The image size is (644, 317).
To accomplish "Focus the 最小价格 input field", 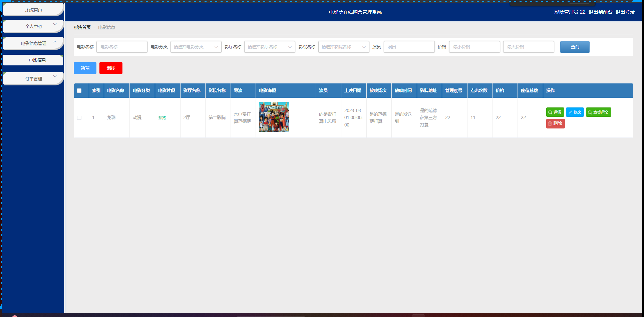I will (474, 47).
